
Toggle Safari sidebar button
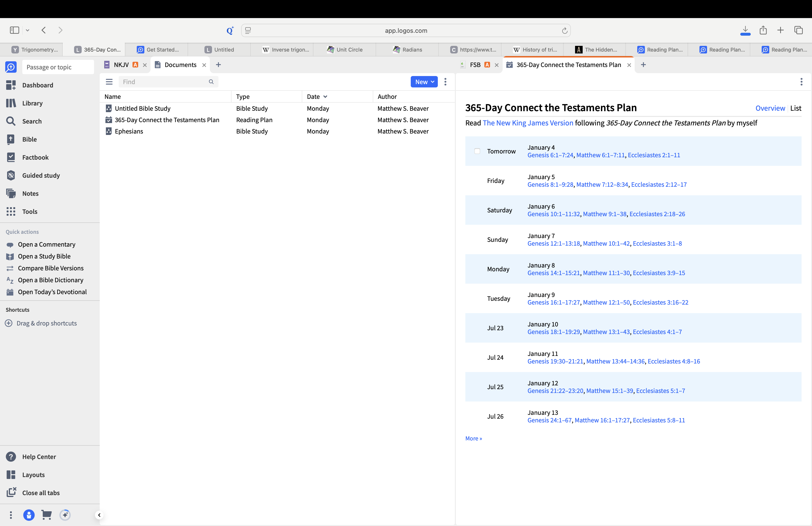click(14, 30)
